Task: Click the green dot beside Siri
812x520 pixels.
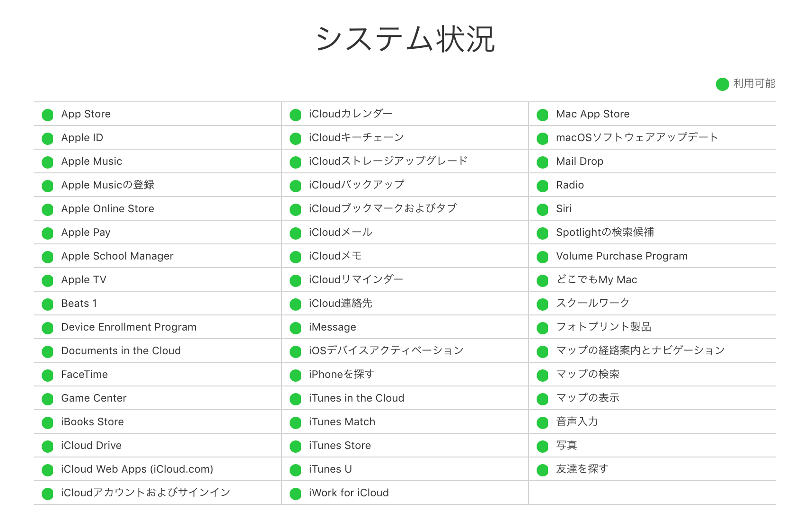Action: coord(542,209)
